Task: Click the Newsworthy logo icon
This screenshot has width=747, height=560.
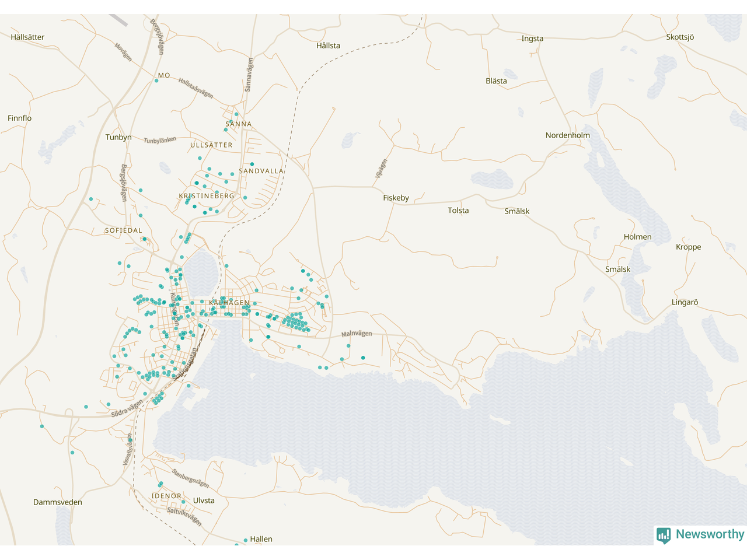Action: (664, 535)
